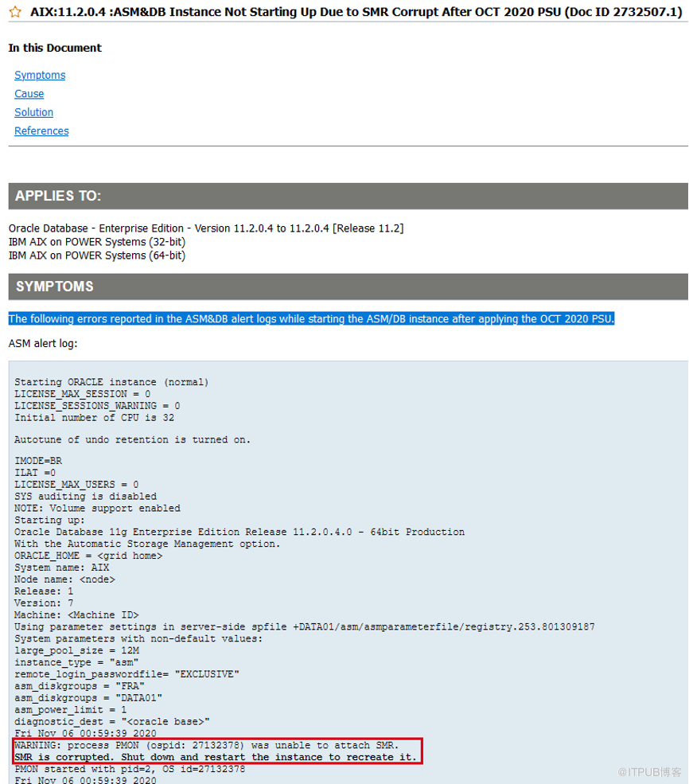This screenshot has width=689, height=784.
Task: Click 'NOTE: Volume support enabled' line
Action: point(97,509)
